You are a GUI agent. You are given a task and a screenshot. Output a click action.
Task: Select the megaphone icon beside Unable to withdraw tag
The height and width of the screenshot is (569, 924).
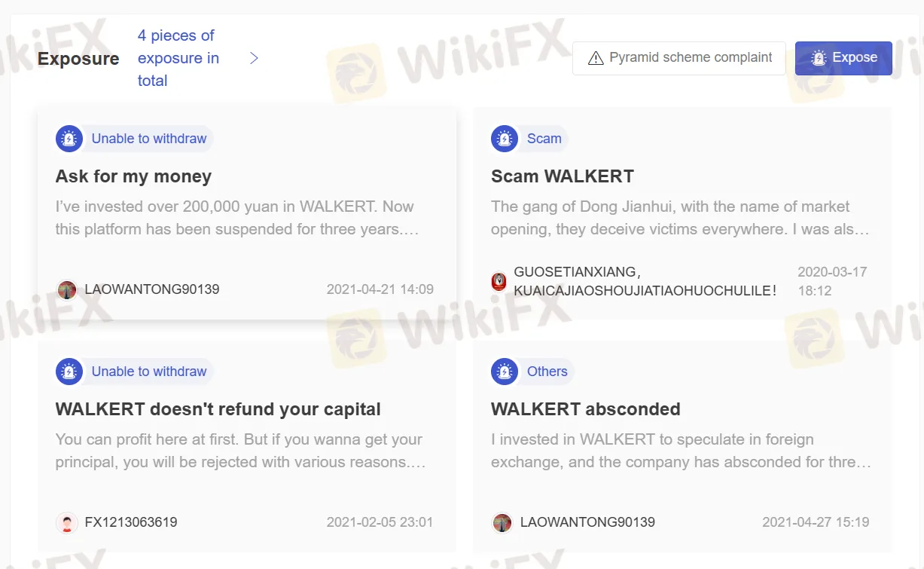[69, 372]
